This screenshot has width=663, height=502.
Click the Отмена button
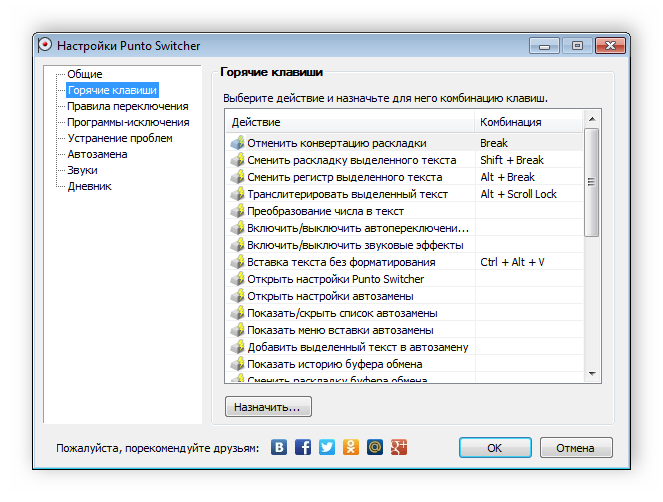click(x=575, y=447)
